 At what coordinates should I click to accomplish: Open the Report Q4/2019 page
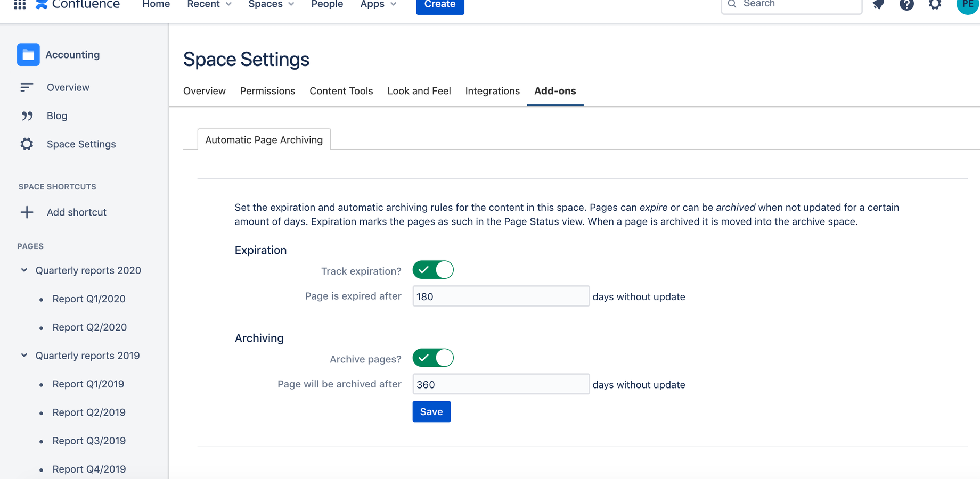[x=89, y=469]
